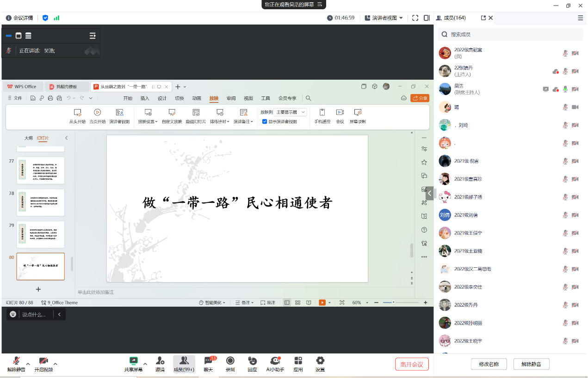Start recording with the 录制 icon
Screen dimensions: 588x378
[x=230, y=361]
